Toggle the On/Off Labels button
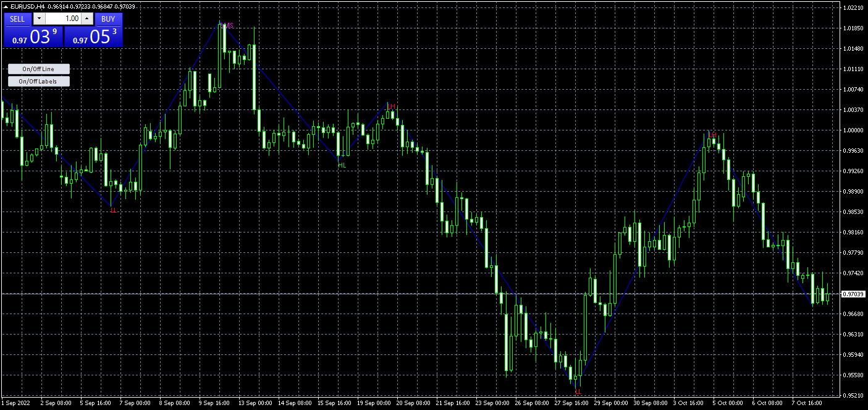Screen dimensions: 868x410 click(x=39, y=81)
